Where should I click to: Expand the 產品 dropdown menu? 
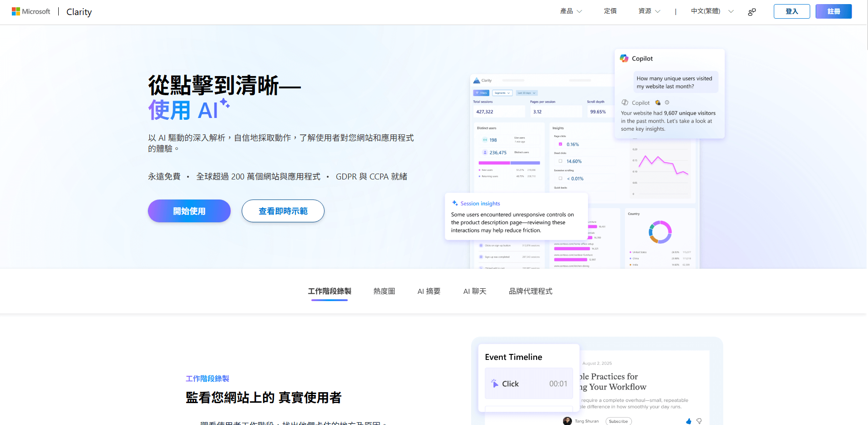click(x=571, y=11)
